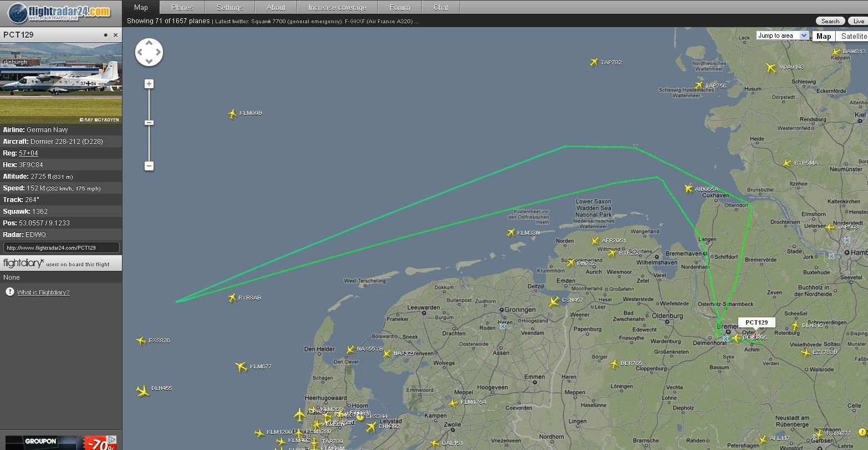Click the KLM677 plane icon

(x=241, y=367)
